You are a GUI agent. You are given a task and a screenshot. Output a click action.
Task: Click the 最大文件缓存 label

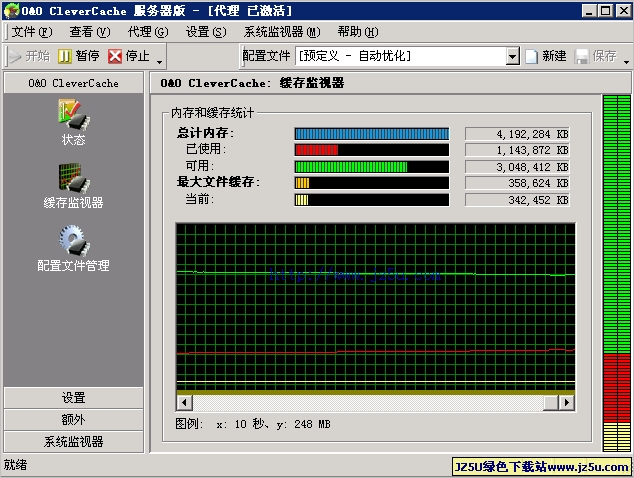pos(218,182)
